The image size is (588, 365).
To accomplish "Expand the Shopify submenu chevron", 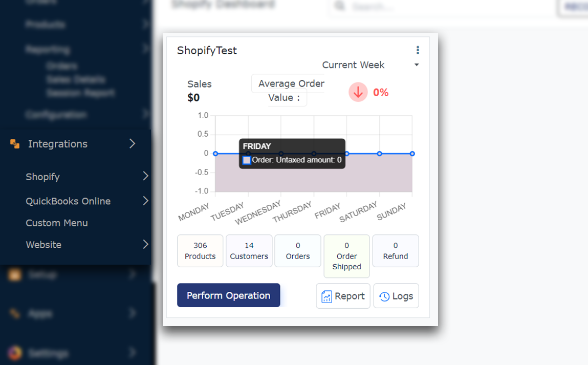I will [145, 177].
